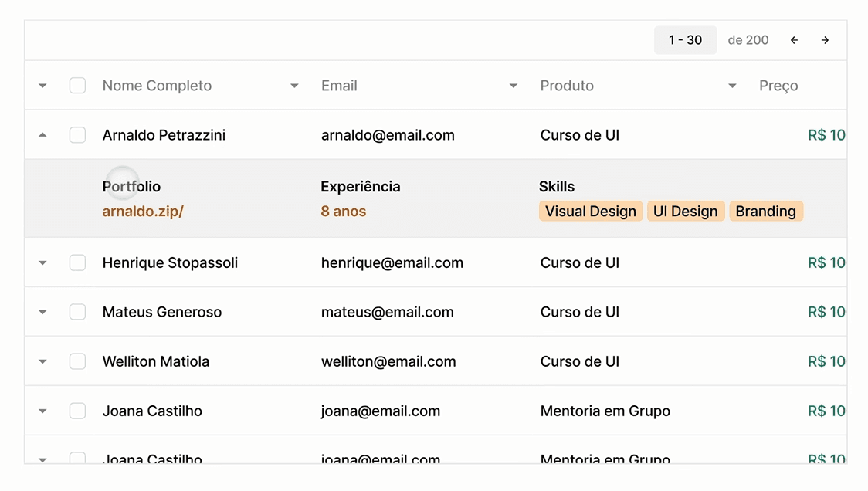
Task: Click the Preço column header
Action: pos(778,86)
